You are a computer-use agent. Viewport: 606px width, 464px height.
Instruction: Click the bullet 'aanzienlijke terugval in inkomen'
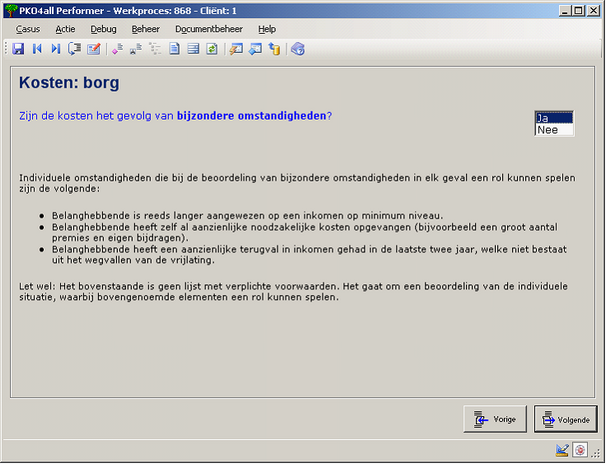point(309,255)
